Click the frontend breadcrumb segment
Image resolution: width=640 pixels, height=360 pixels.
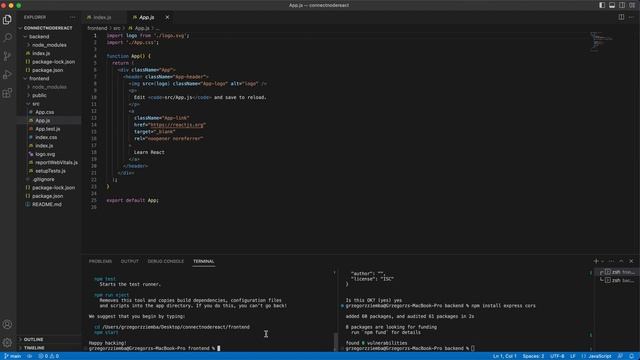(97, 28)
